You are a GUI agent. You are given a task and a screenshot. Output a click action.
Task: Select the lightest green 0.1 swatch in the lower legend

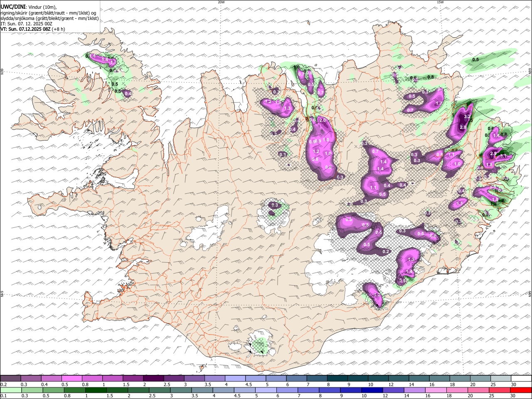11,390
